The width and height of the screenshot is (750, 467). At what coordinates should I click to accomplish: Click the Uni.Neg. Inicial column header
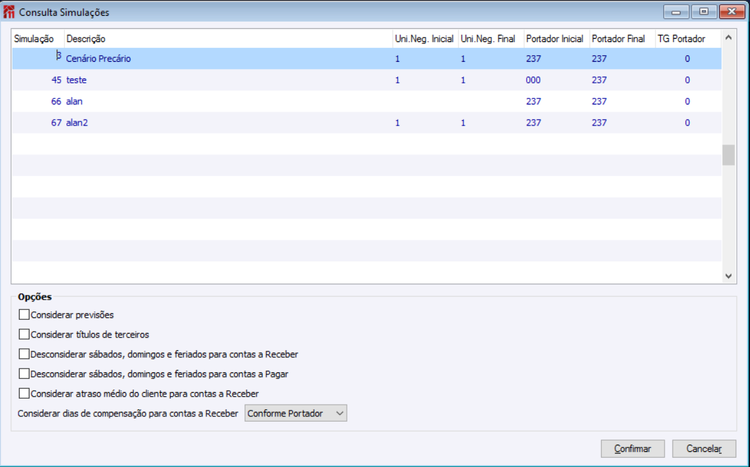click(425, 39)
